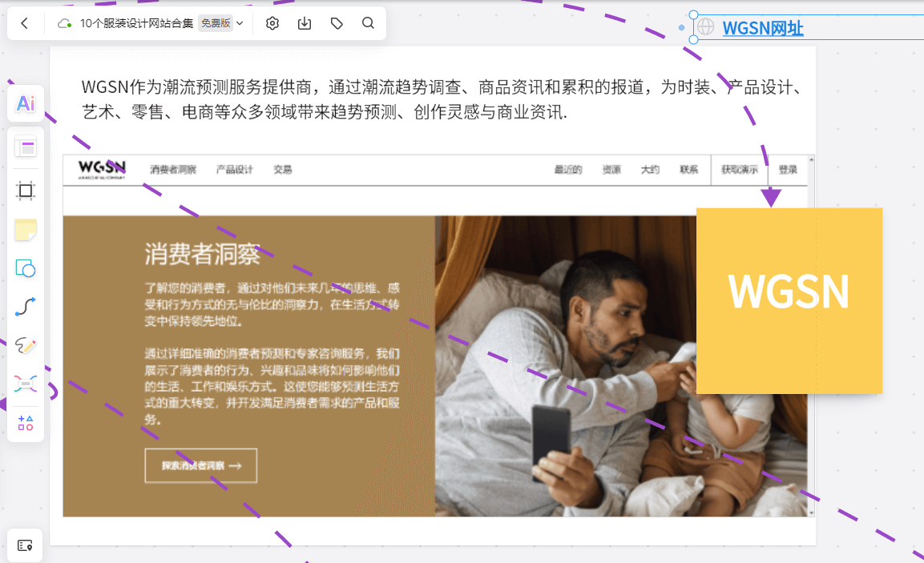Open the AI assistant tool
924x563 pixels.
click(x=26, y=103)
